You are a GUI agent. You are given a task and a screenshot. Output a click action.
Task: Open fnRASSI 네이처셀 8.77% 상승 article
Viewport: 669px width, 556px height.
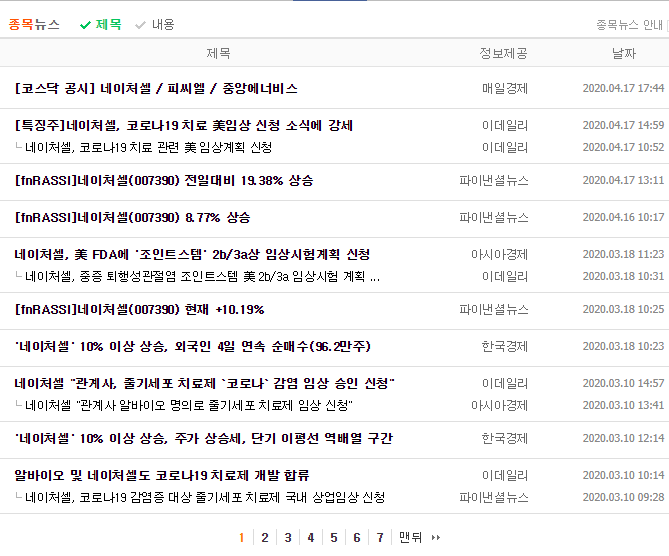click(132, 218)
